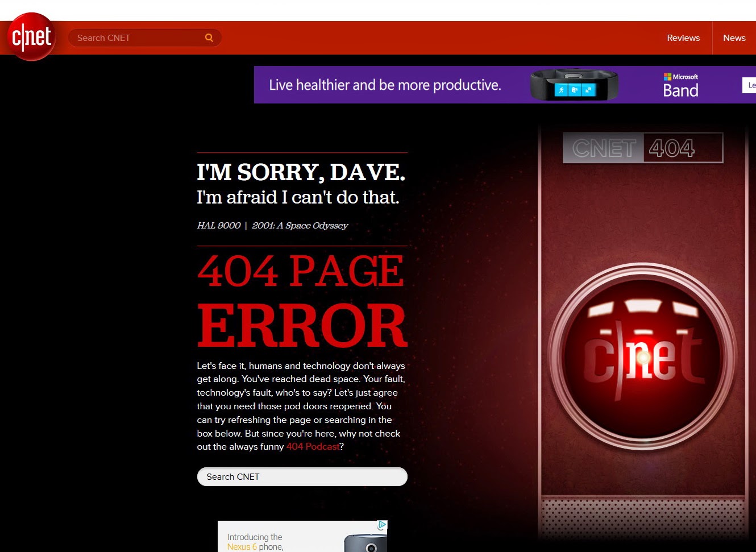Click the Microsoft Band logo in banner

point(680,85)
